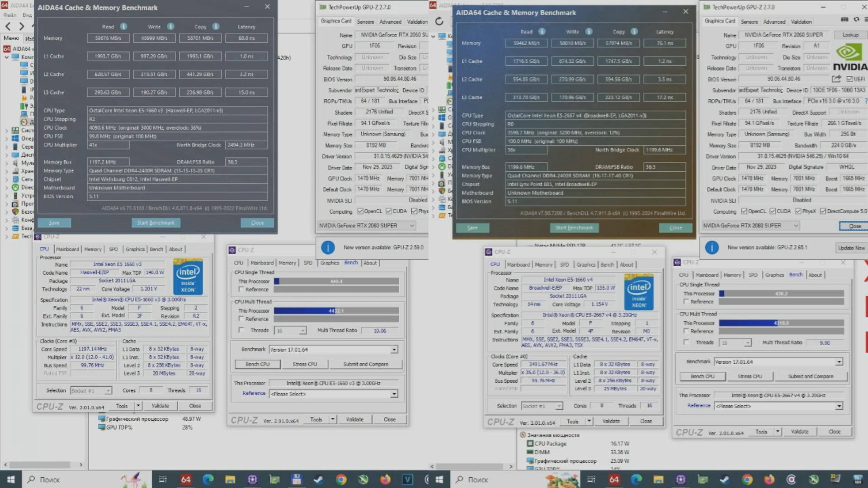Click the Update Now button in GPU-Z
868x488 pixels.
click(x=851, y=248)
